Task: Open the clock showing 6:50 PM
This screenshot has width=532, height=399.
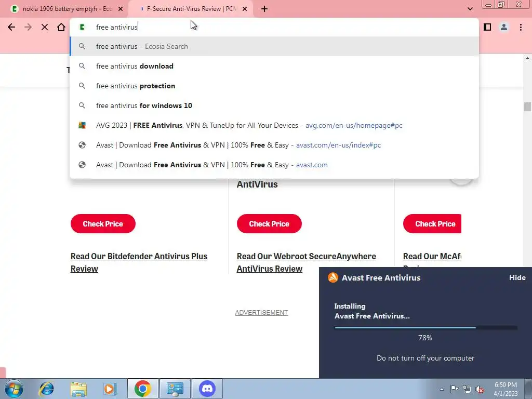Action: [506, 389]
